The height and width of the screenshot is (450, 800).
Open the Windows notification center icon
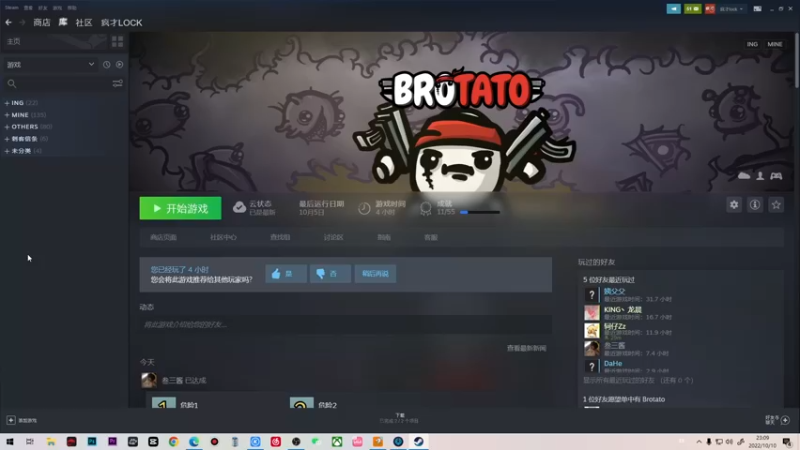(x=787, y=441)
